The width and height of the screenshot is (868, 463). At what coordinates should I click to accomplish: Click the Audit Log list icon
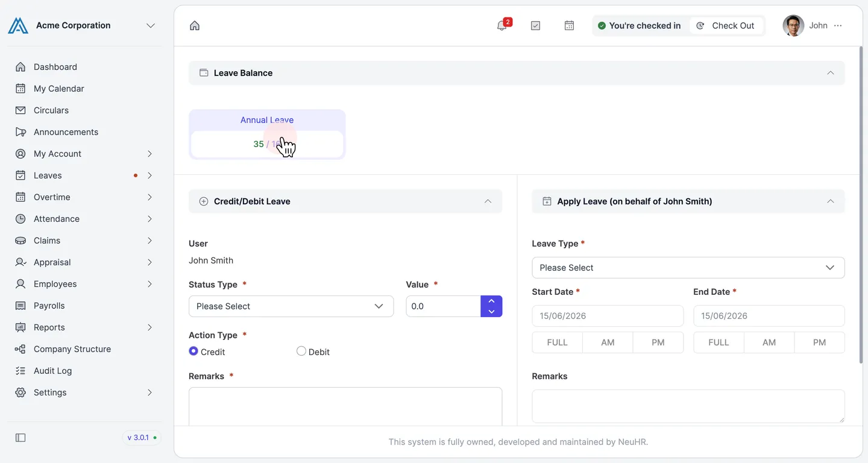click(x=20, y=371)
